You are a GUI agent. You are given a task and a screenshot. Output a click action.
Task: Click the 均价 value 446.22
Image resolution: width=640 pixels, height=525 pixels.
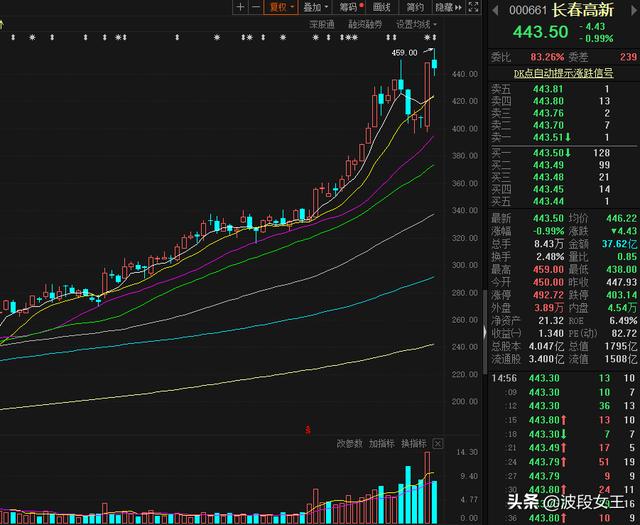(621, 218)
